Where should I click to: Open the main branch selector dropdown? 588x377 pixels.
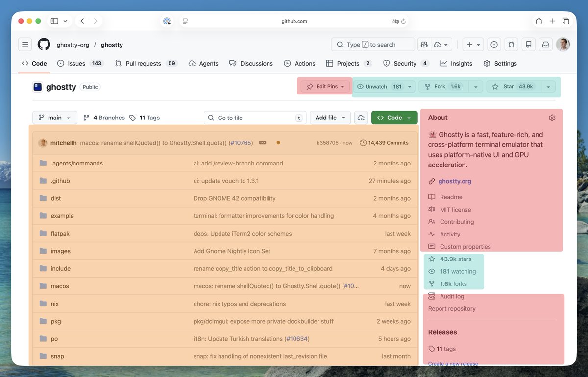pyautogui.click(x=55, y=118)
